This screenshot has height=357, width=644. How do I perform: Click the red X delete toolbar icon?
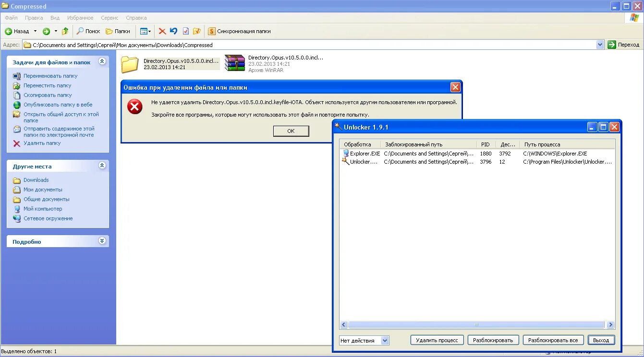[162, 31]
